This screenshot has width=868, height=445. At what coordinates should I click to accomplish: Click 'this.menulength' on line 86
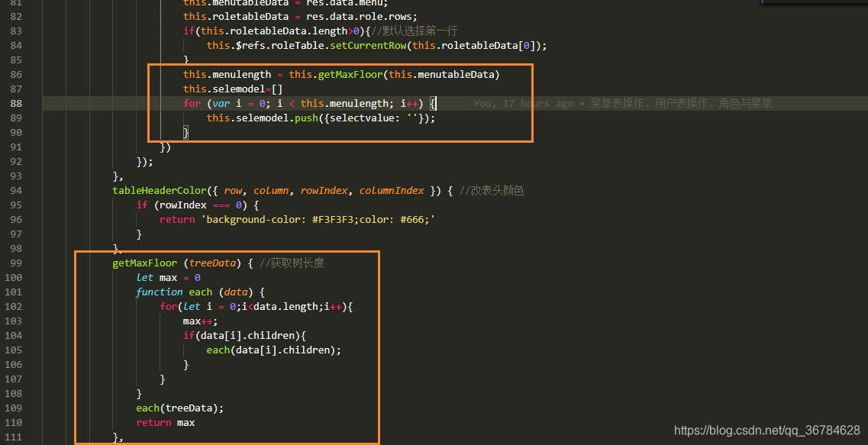[227, 75]
